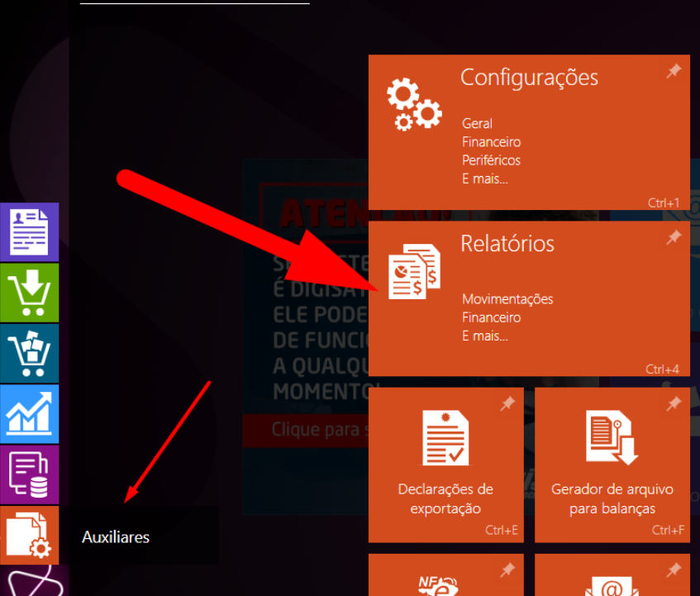
Task: Click the "Clique para" banner link
Action: 304,430
